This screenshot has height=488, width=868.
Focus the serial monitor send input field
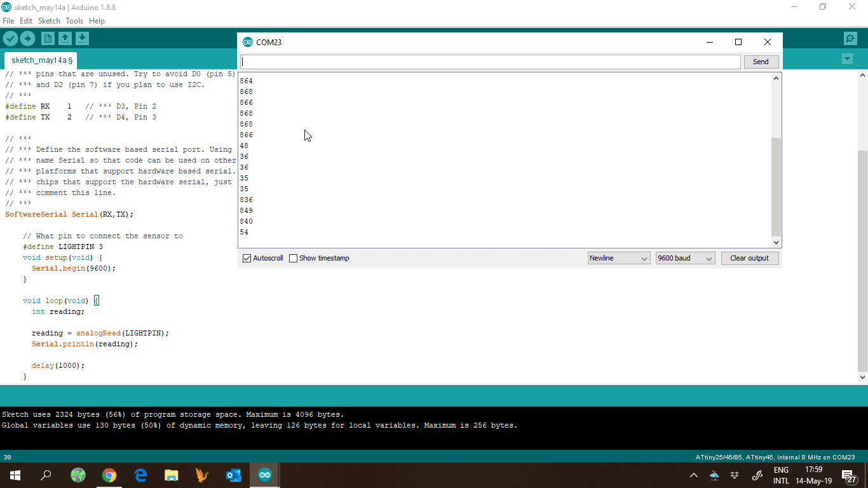[x=490, y=62]
